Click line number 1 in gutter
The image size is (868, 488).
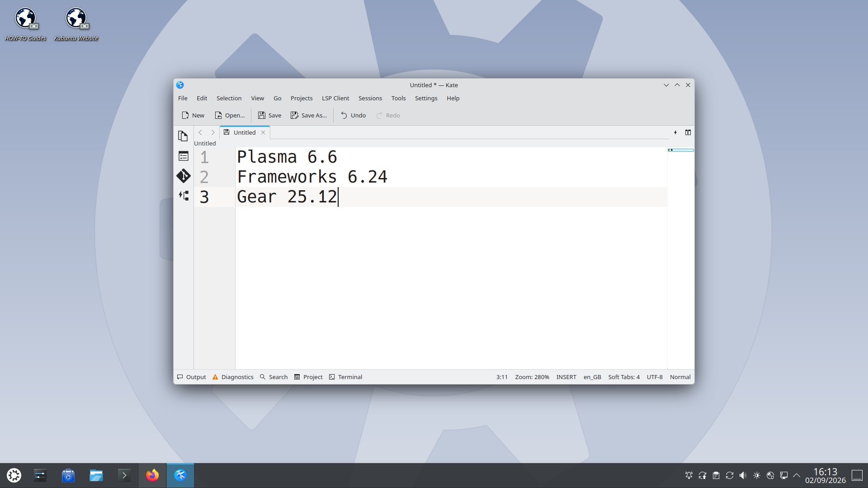[x=204, y=157]
